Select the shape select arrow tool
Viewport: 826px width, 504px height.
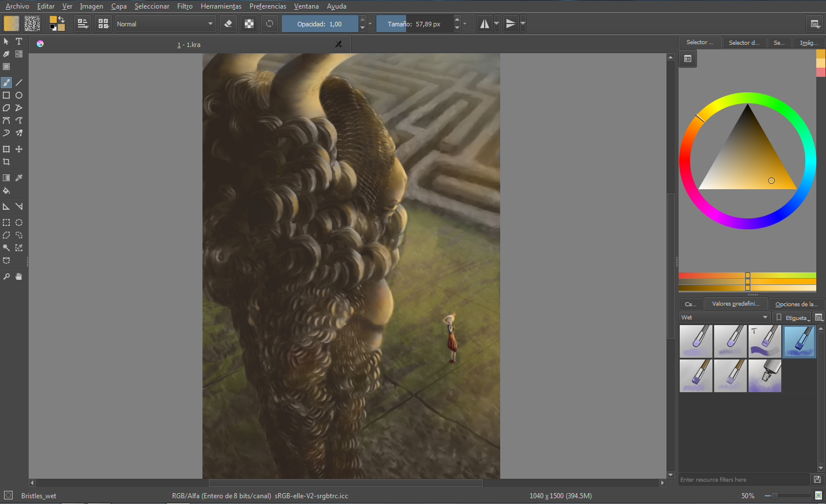(x=6, y=41)
